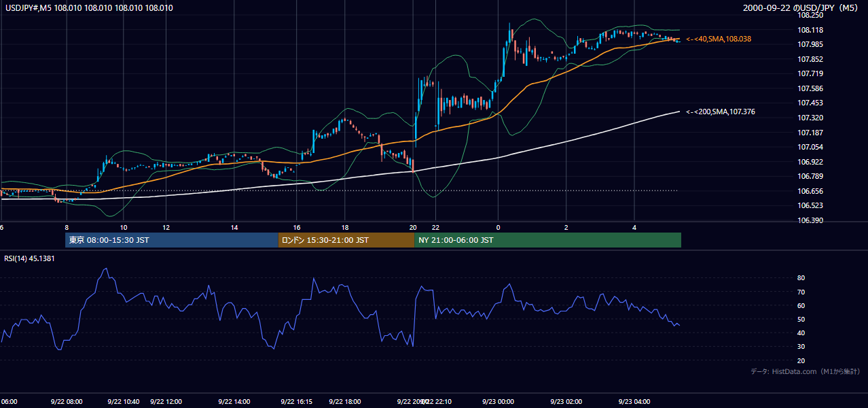Click hour label 12 under the price chart
Screen dimensions: 868x408
[x=166, y=227]
